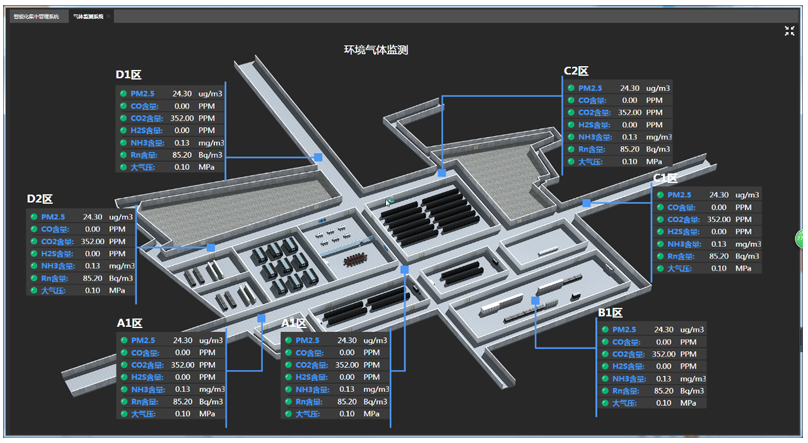Image resolution: width=808 pixels, height=443 pixels.
Task: Select the CO含量 value 0.00 in B1区
Action: coord(663,342)
